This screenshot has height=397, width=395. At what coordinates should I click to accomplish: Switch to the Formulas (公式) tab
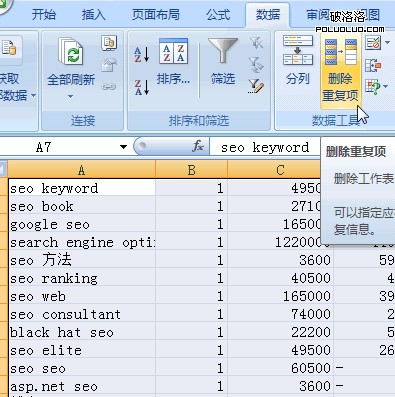[x=218, y=15]
